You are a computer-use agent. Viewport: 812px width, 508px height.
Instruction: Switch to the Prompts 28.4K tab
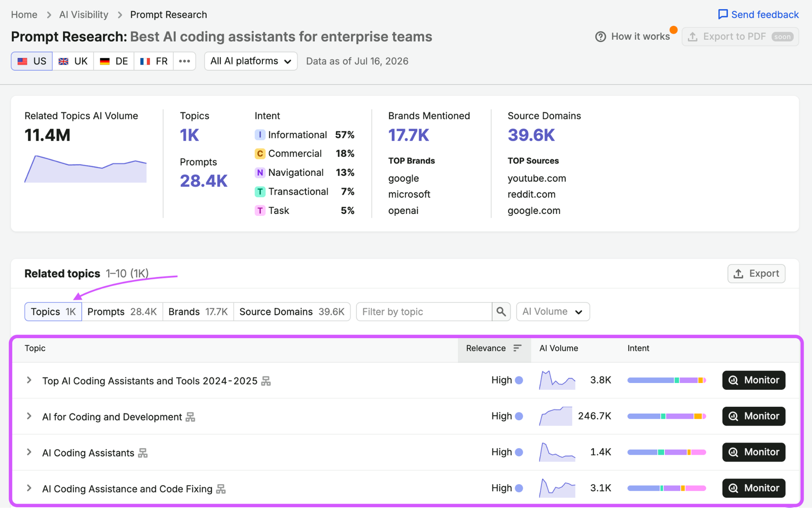[122, 311]
